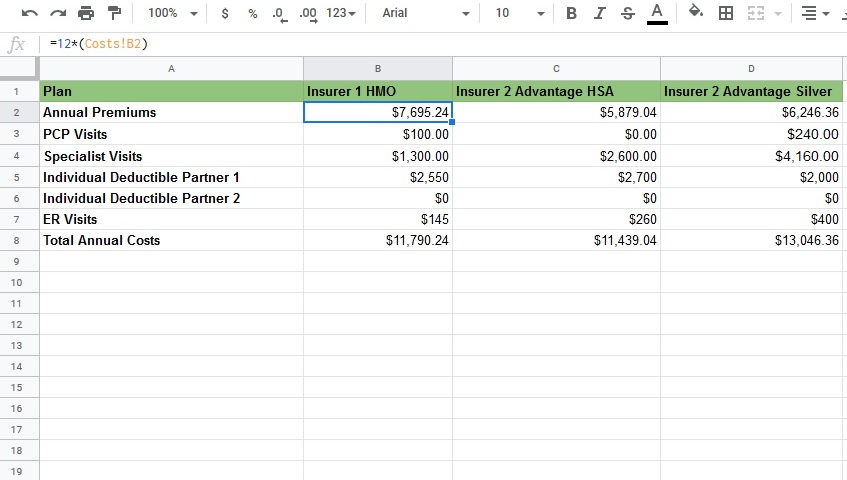The width and height of the screenshot is (847, 480).
Task: Select Individual Deductible Partner 2 cell
Action: point(171,198)
